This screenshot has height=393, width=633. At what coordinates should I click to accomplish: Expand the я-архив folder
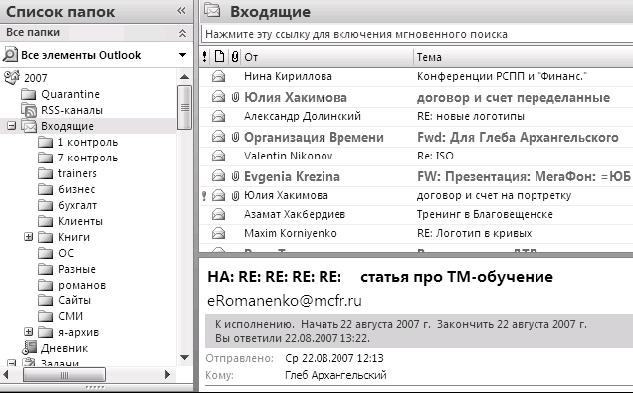click(28, 332)
